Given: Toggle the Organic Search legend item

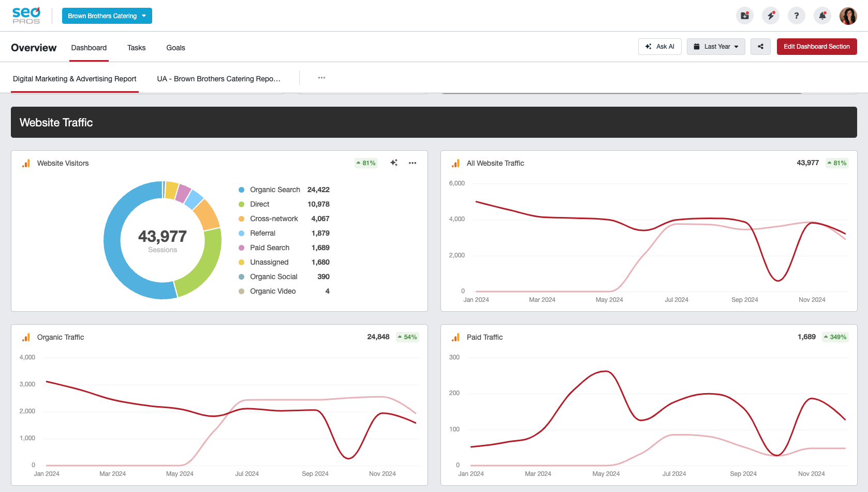Looking at the screenshot, I should click(x=275, y=190).
